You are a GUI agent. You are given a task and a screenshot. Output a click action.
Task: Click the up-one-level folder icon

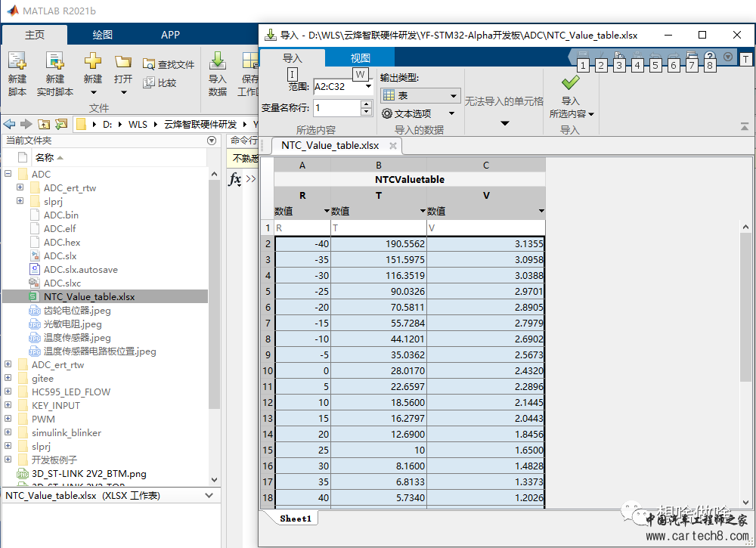(44, 125)
